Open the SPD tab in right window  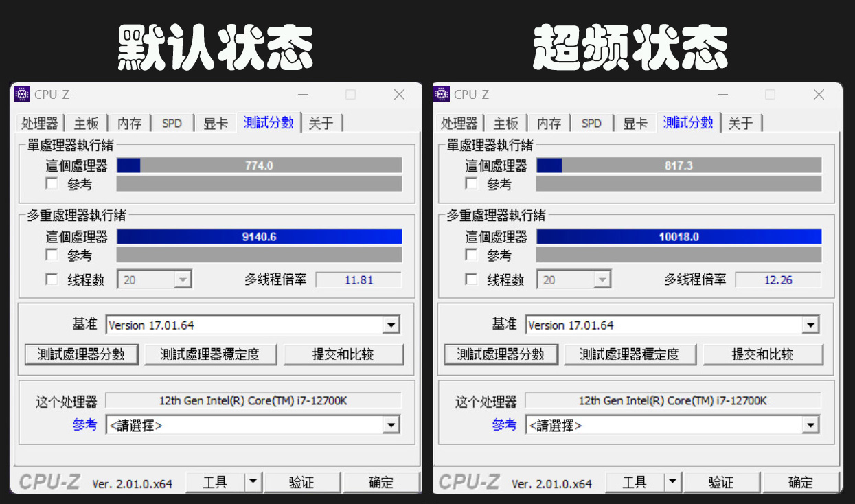pos(591,124)
